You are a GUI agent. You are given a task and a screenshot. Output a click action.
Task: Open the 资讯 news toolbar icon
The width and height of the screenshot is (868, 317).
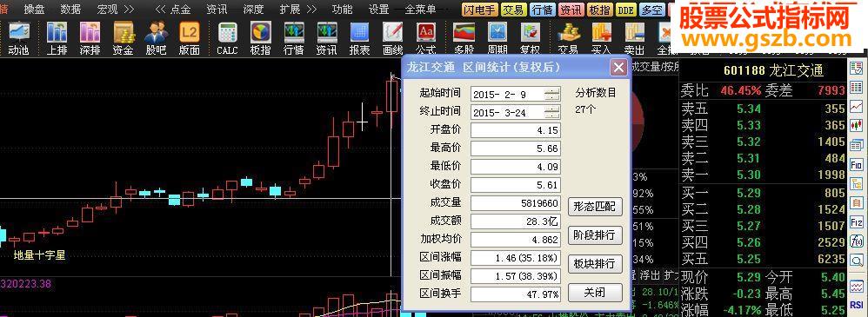point(327,39)
